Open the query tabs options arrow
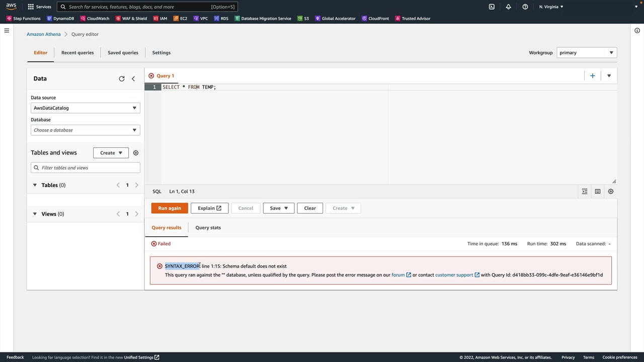This screenshot has width=644, height=362. click(x=609, y=76)
